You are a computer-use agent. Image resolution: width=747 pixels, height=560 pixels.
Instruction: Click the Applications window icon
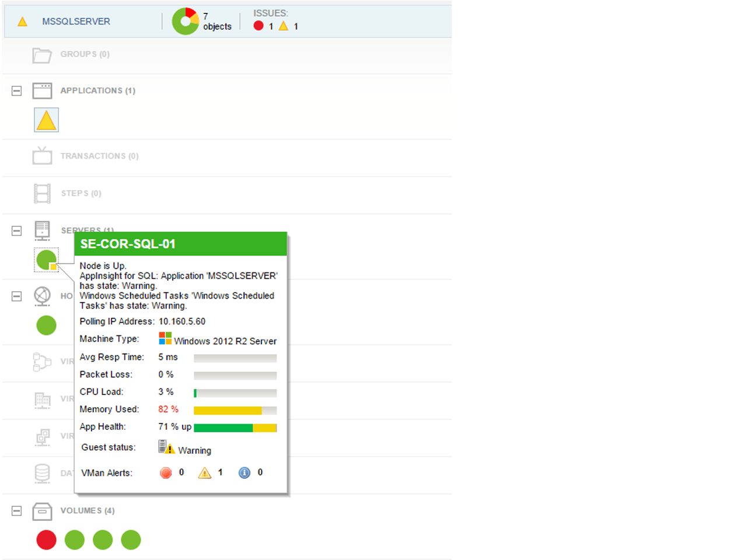pos(42,90)
